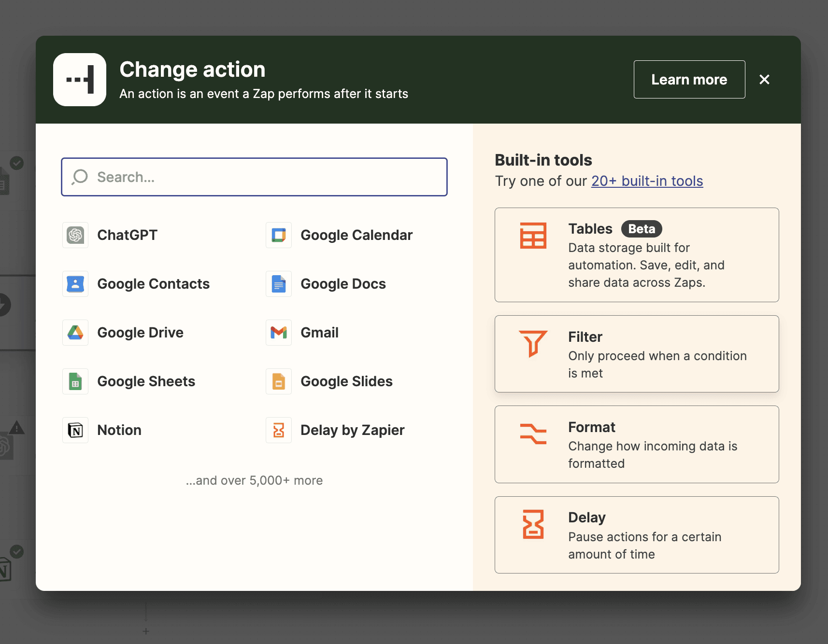Click the Google Slides label
828x644 pixels.
(x=346, y=381)
